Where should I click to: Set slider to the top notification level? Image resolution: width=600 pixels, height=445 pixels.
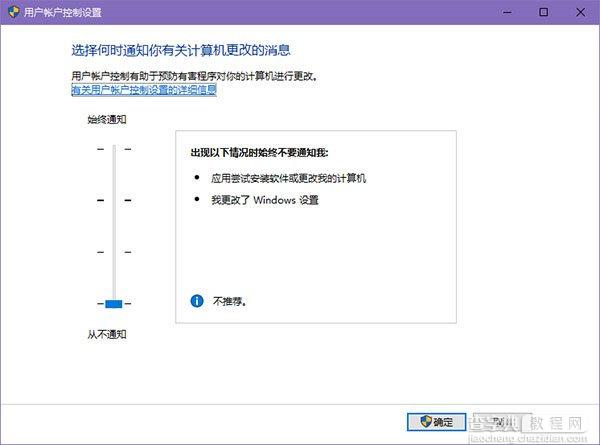114,149
